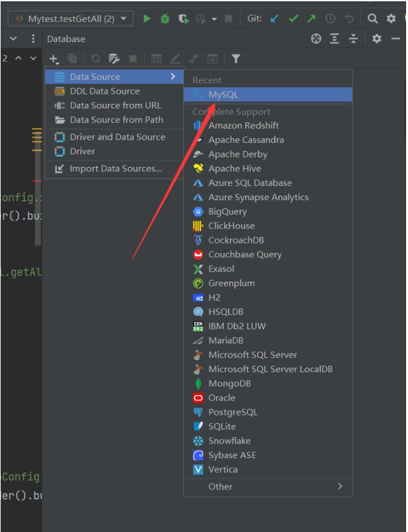This screenshot has height=532, width=408.
Task: Select Azure SQL Database
Action: pyautogui.click(x=268, y=183)
